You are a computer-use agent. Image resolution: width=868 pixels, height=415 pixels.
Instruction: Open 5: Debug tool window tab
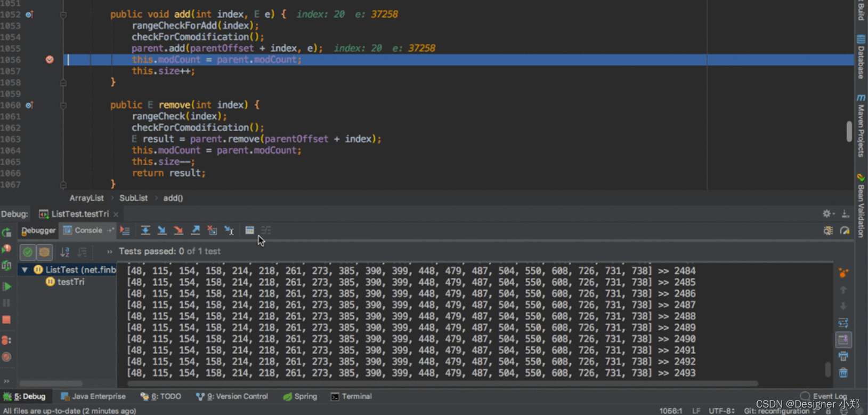click(x=25, y=396)
